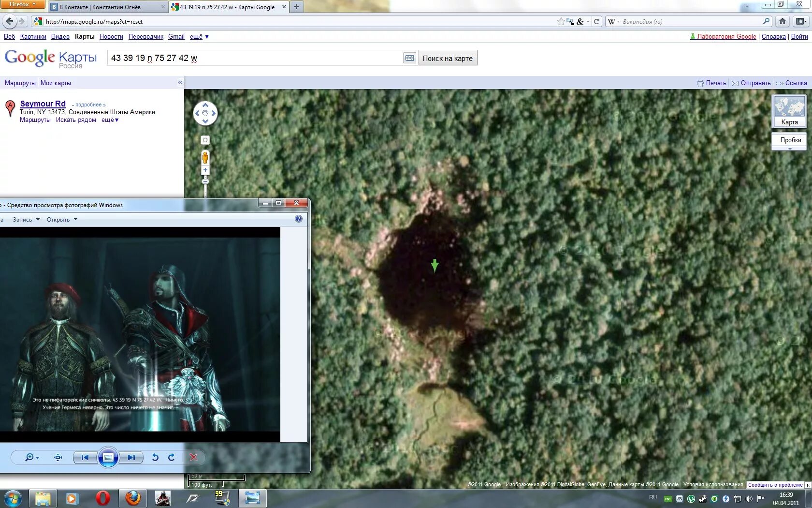Viewport: 812px width, 508px height.
Task: Open Windows Media Player from taskbar
Action: click(72, 498)
